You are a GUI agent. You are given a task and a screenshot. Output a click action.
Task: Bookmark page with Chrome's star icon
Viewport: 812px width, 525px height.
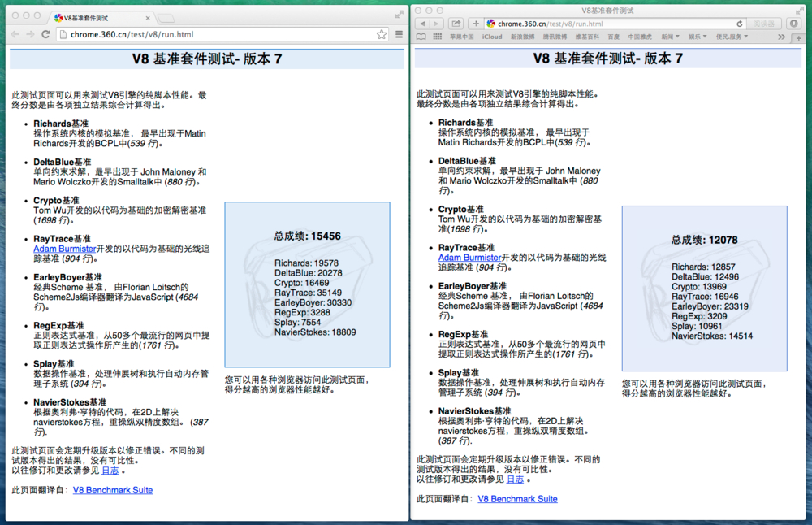[382, 34]
